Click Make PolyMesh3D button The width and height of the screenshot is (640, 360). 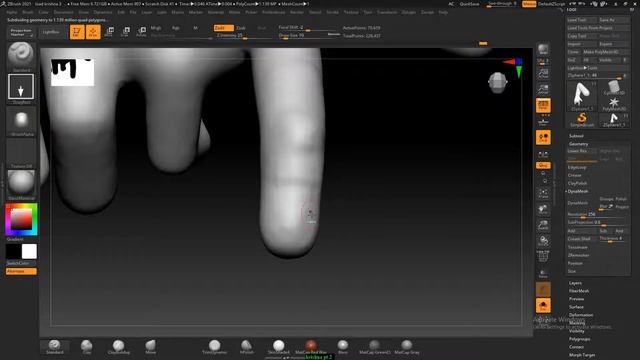click(x=606, y=52)
